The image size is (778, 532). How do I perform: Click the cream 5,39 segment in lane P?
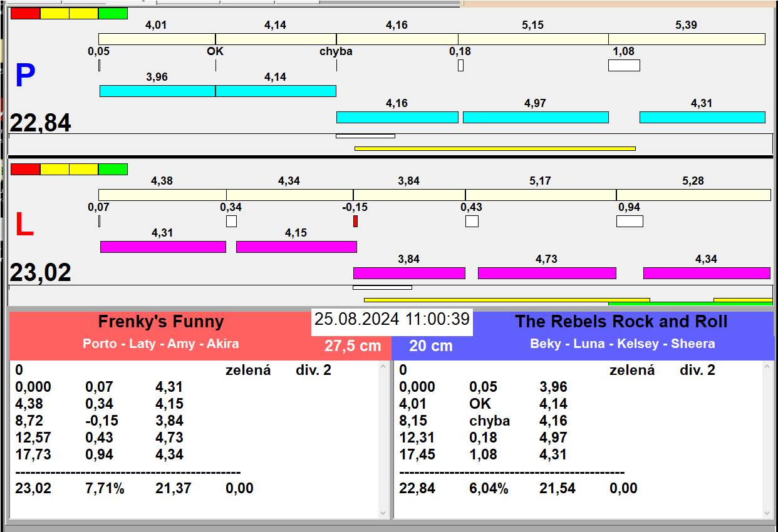click(687, 39)
